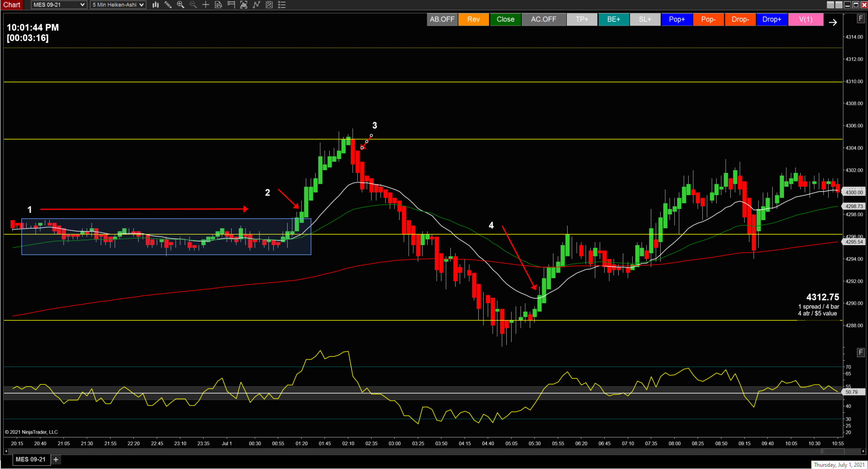Click the 4288.00 price axis label
The image size is (868, 469).
tap(854, 325)
